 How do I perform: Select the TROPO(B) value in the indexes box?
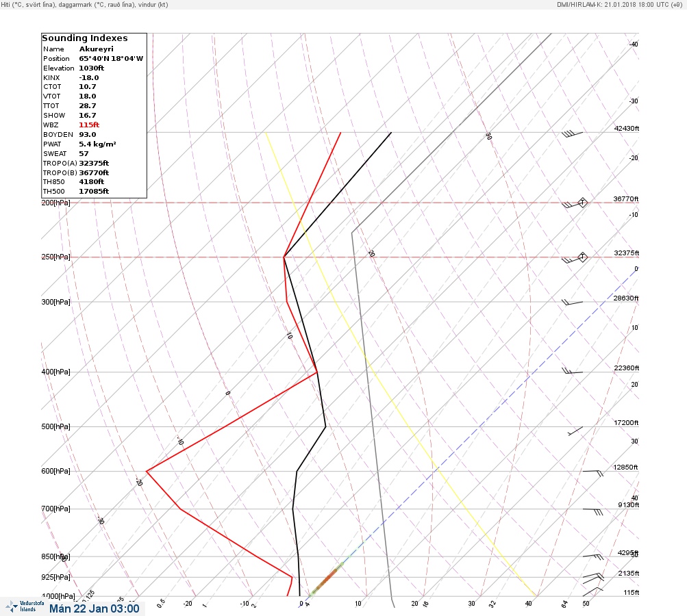(x=95, y=173)
